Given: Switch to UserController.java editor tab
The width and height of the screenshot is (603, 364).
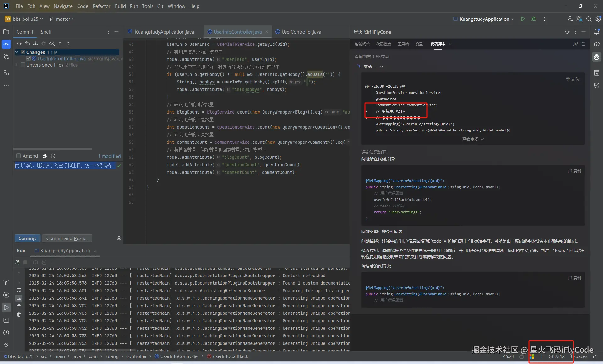Looking at the screenshot, I should click(x=301, y=32).
